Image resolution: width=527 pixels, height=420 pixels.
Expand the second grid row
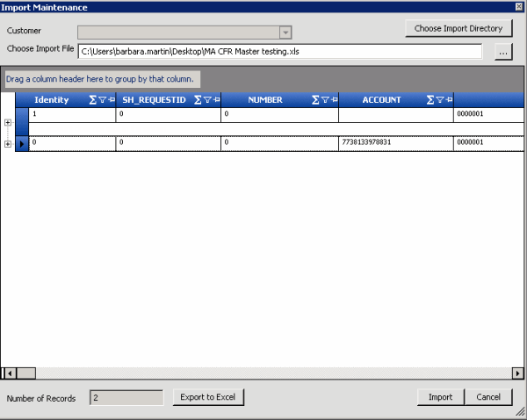8,143
